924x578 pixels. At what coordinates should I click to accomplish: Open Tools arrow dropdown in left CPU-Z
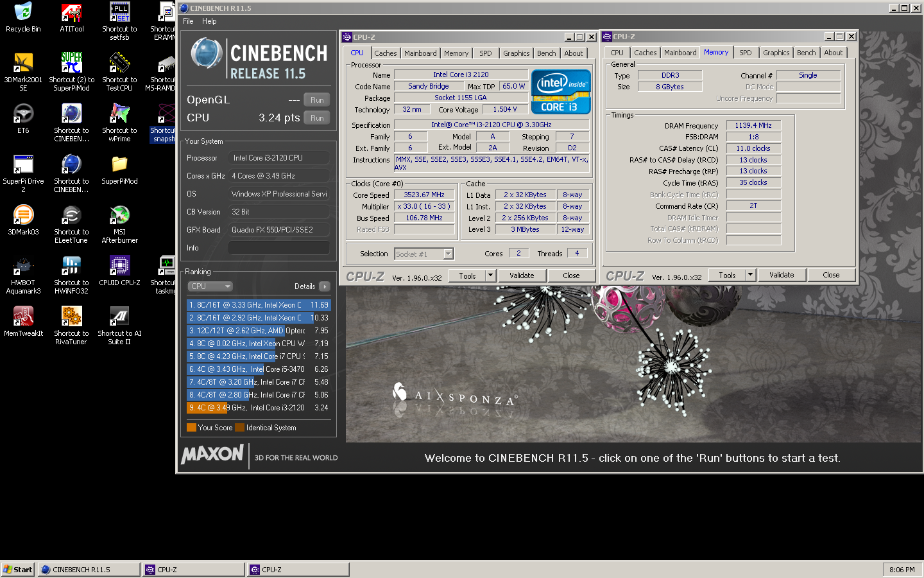[x=491, y=276]
